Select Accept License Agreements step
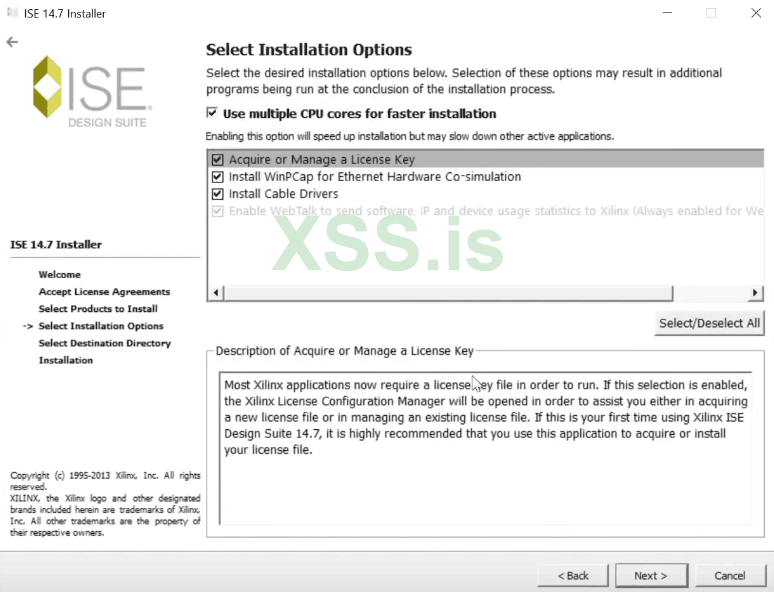The image size is (774, 592). (104, 292)
